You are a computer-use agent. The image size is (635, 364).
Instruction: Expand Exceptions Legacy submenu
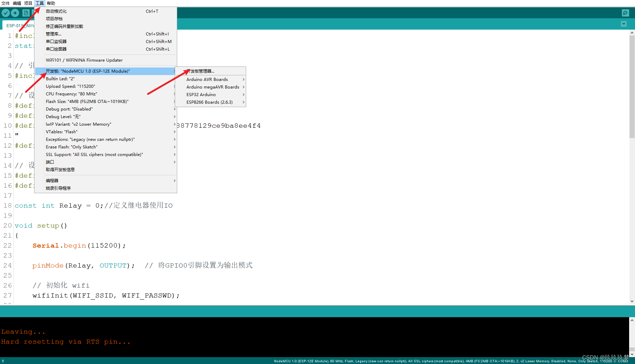[105, 139]
